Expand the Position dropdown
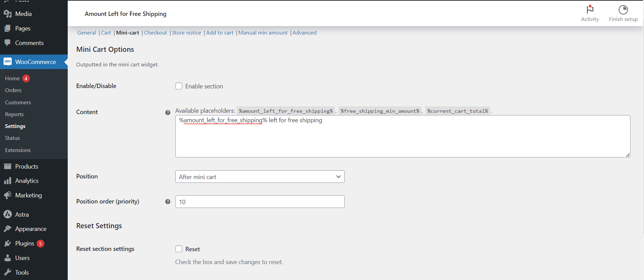Viewport: 644px width, 280px height. 260,177
